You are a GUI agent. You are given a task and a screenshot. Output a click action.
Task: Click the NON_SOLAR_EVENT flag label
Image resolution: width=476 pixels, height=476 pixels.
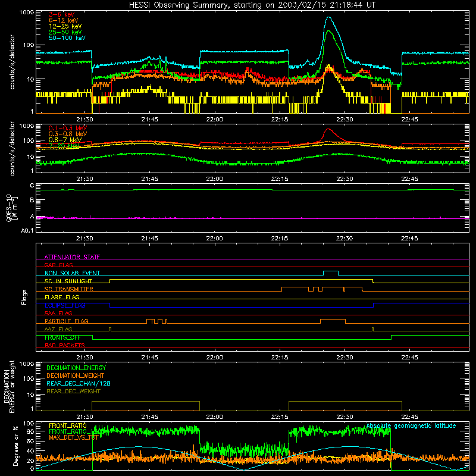72,273
